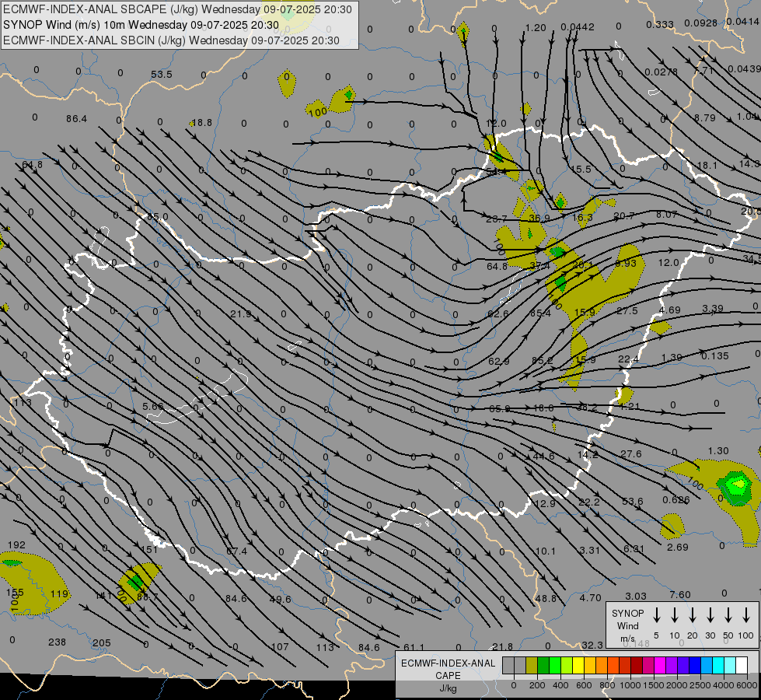The image size is (761, 700).
Task: Click the 2000 tick label on CAPE scale
Action: 677,685
